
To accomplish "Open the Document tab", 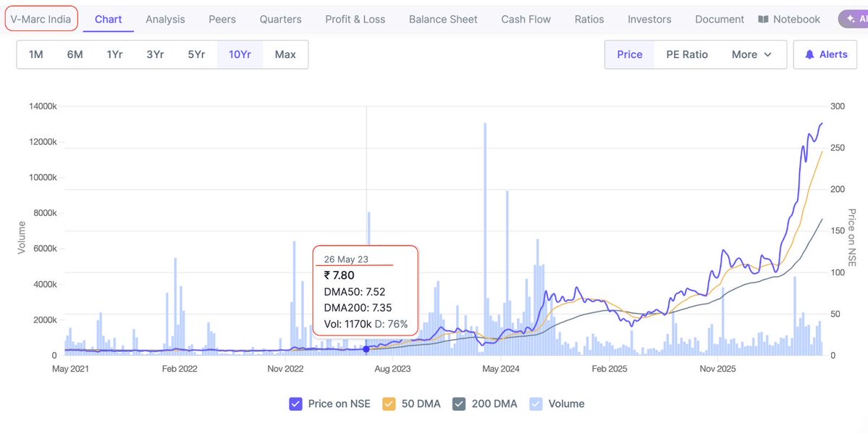I will (x=720, y=20).
